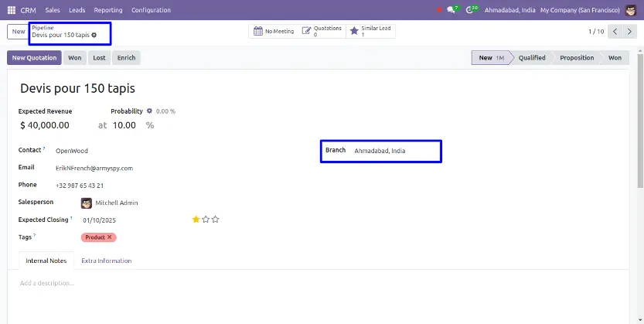644x324 pixels.
Task: Mark the lead as Lost
Action: point(99,58)
